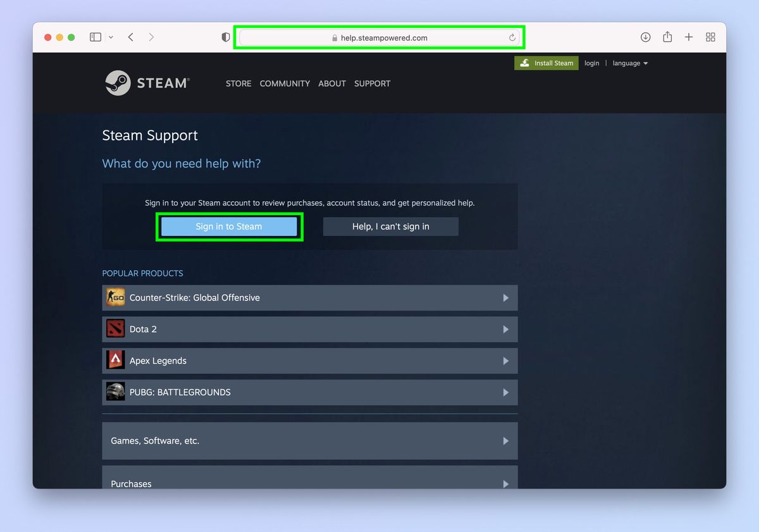Click the privacy shield icon near the address bar

click(225, 37)
